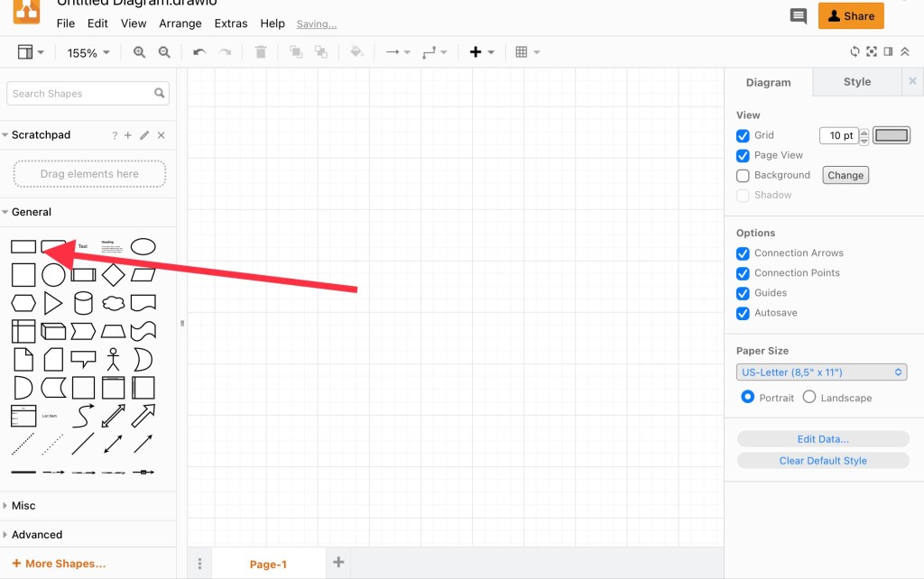The width and height of the screenshot is (924, 579).
Task: Open the comments speech bubble icon
Action: 798,16
